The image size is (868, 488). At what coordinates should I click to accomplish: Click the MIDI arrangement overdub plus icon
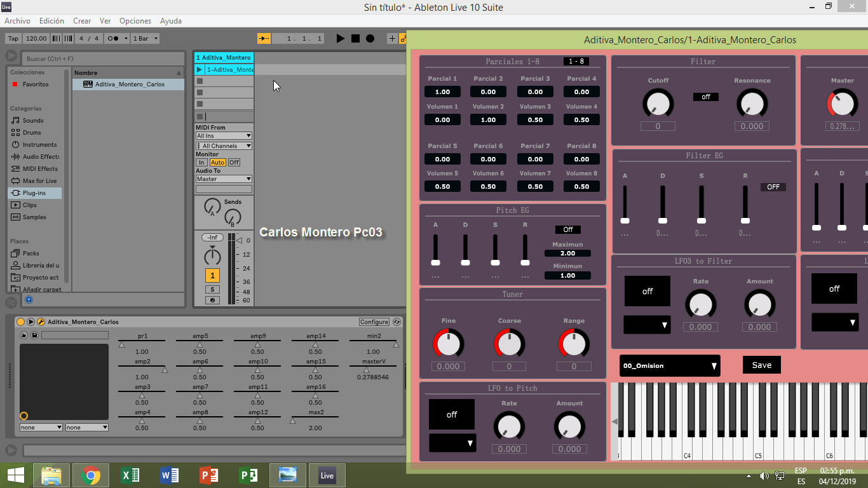(392, 39)
